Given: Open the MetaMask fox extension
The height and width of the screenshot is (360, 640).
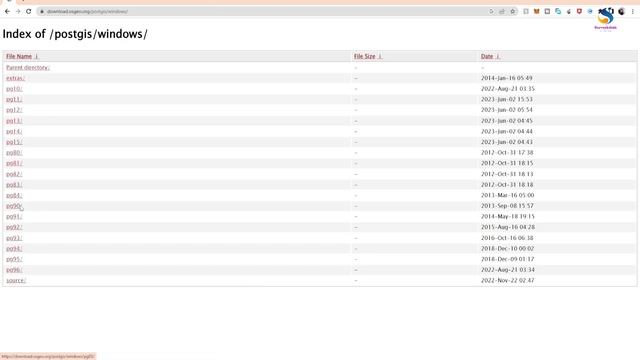Looking at the screenshot, I should pos(536,11).
